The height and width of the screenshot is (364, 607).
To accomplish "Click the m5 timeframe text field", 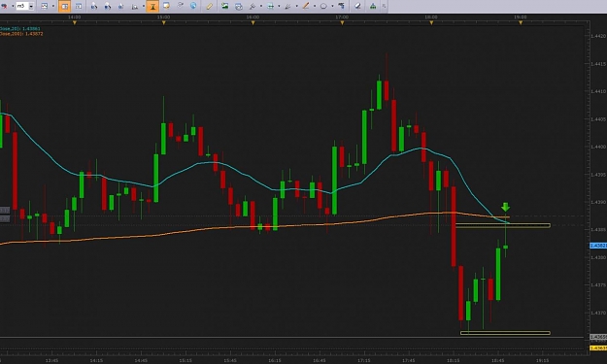I will click(x=21, y=6).
